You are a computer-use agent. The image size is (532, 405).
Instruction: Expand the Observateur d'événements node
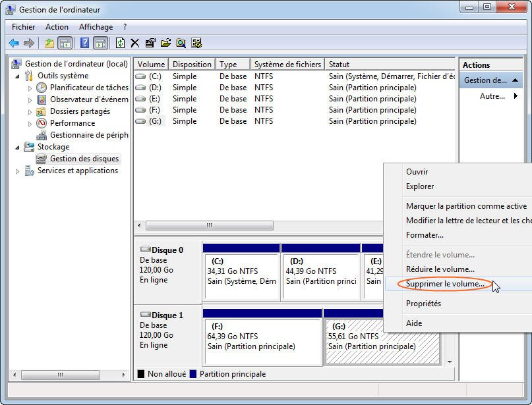pyautogui.click(x=30, y=100)
